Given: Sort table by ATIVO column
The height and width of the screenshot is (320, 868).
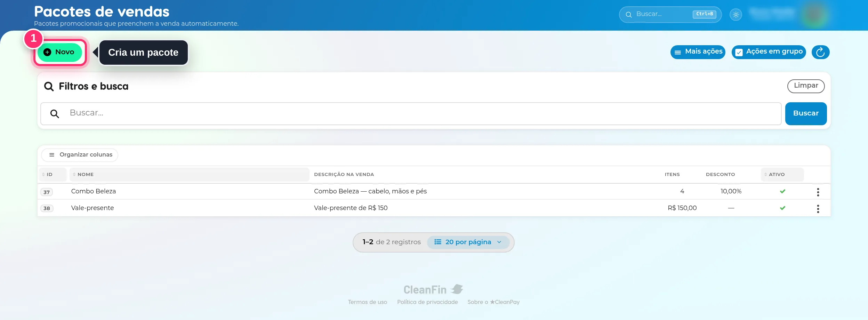Looking at the screenshot, I should (782, 174).
